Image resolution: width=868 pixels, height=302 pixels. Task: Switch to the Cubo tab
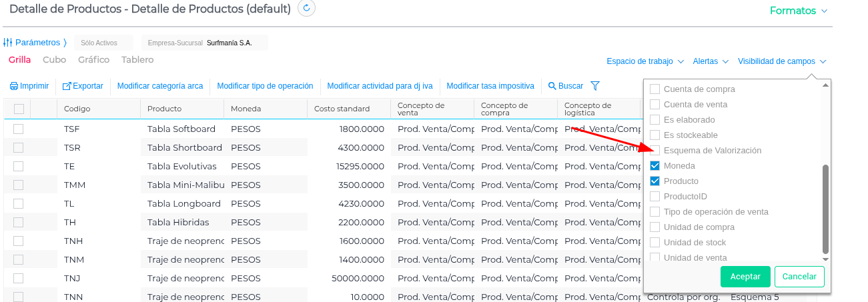pos(54,60)
